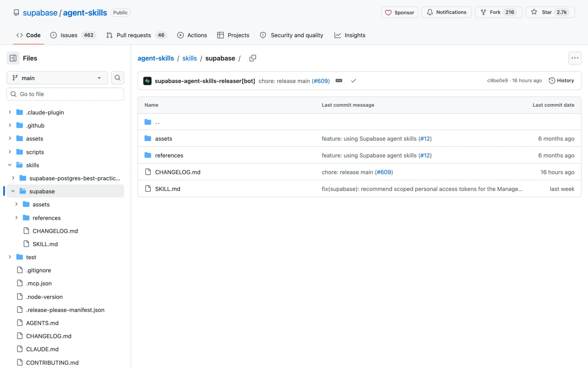Open Notifications settings
This screenshot has width=588, height=368.
click(447, 12)
